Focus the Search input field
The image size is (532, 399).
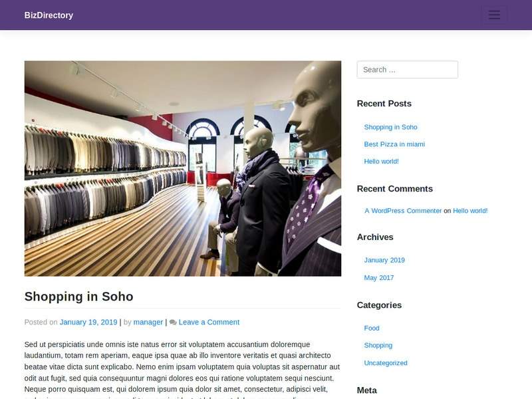[x=407, y=70]
